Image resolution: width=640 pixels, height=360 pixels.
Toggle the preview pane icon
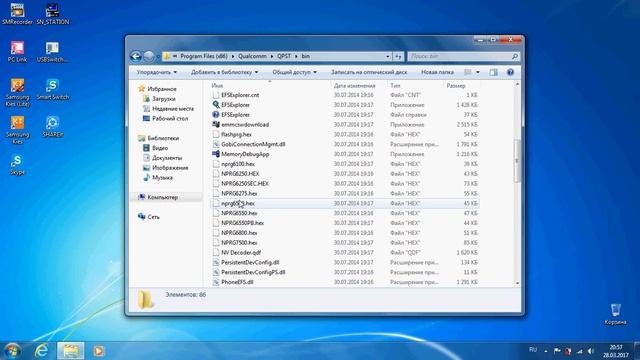click(493, 72)
